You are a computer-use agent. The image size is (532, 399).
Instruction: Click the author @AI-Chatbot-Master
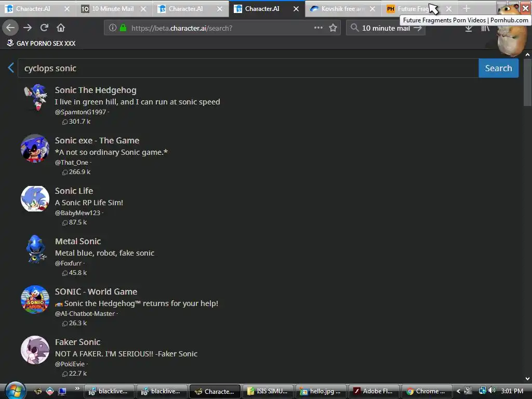(85, 314)
